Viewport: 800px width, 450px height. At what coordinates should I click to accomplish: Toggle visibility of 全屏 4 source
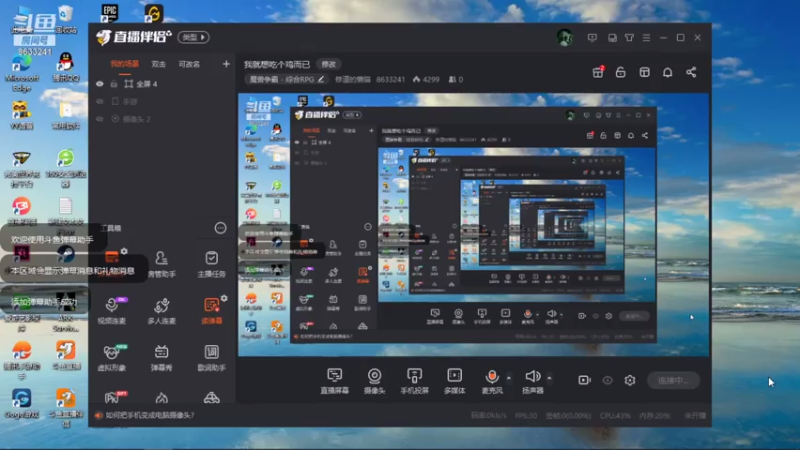(x=100, y=84)
